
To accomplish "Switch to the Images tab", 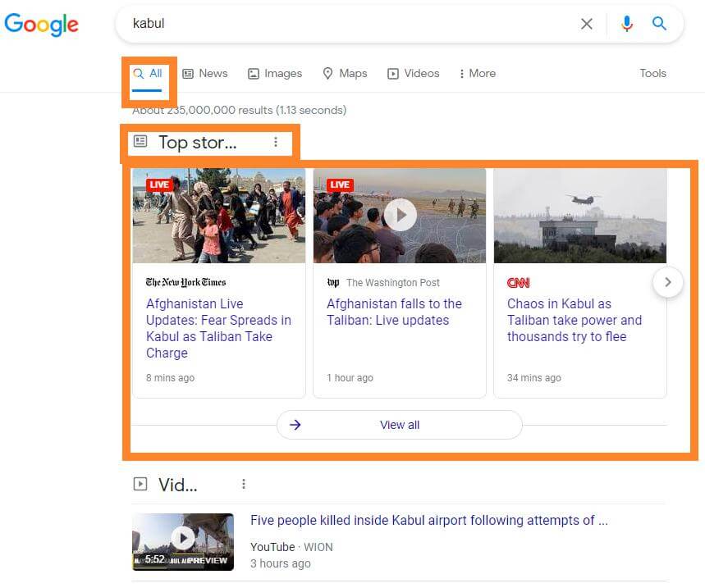I will 275,73.
